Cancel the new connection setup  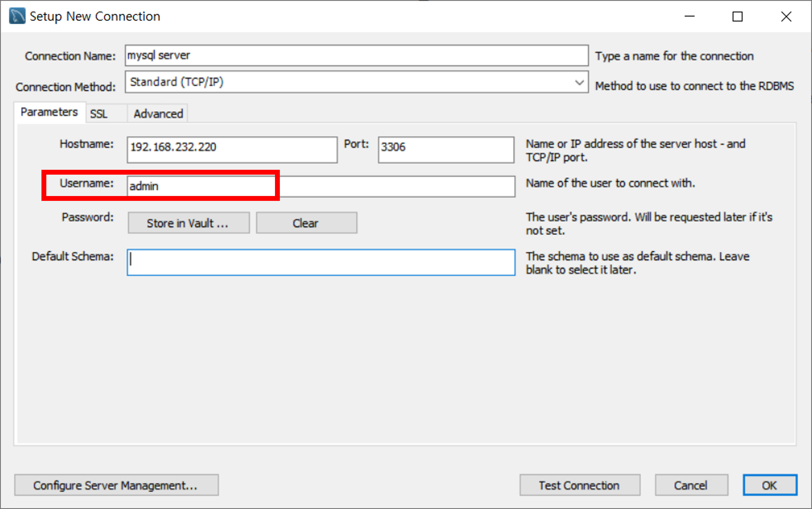point(691,485)
